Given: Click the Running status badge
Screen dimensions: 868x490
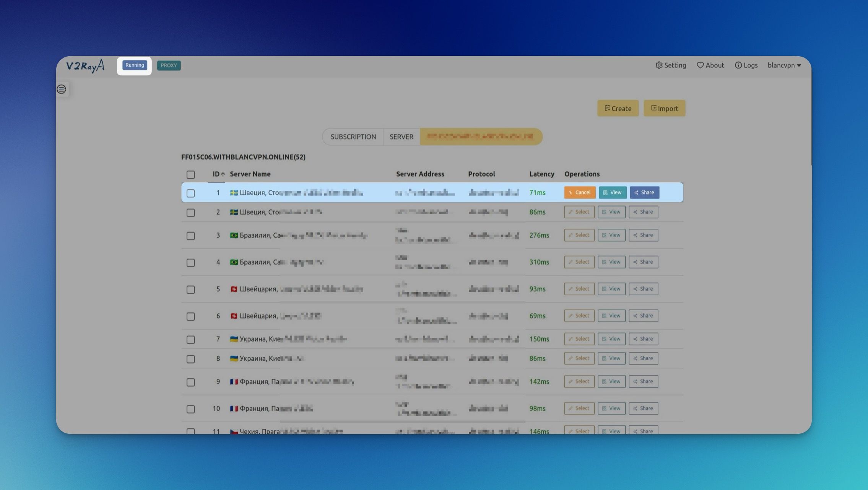Looking at the screenshot, I should click(x=135, y=65).
